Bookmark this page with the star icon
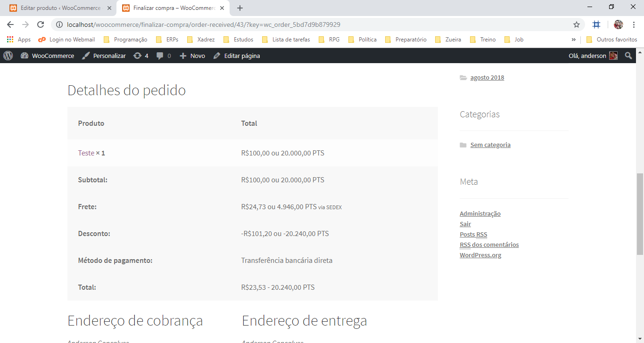 [x=576, y=24]
